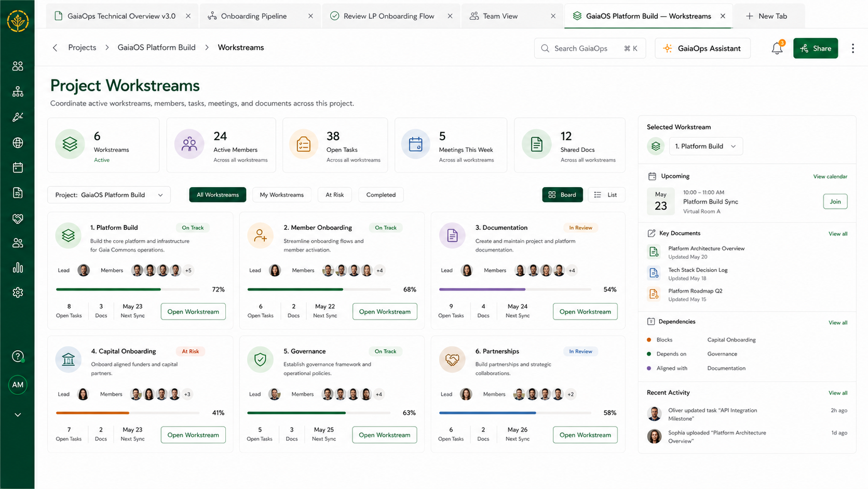Viewport: 868px width, 489px height.
Task: Click the +5 members badge on Platform Build
Action: coord(188,270)
